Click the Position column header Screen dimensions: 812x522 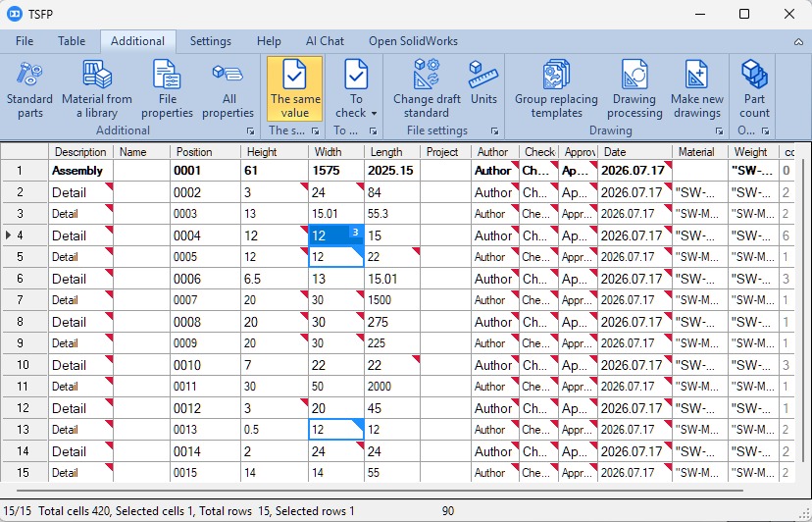click(x=206, y=152)
